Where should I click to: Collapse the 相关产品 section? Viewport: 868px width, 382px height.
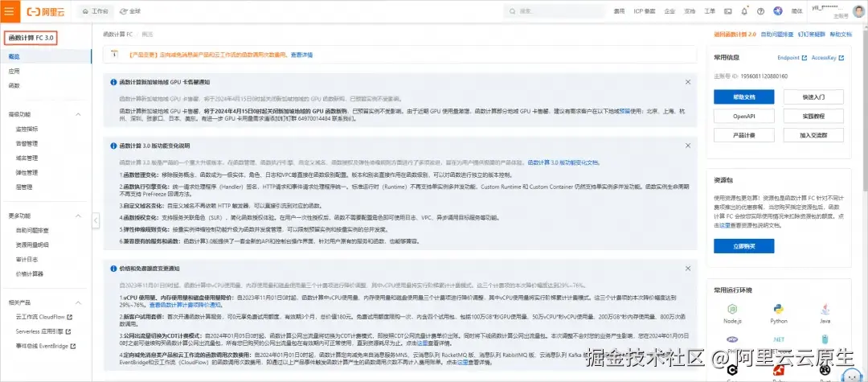(78, 303)
